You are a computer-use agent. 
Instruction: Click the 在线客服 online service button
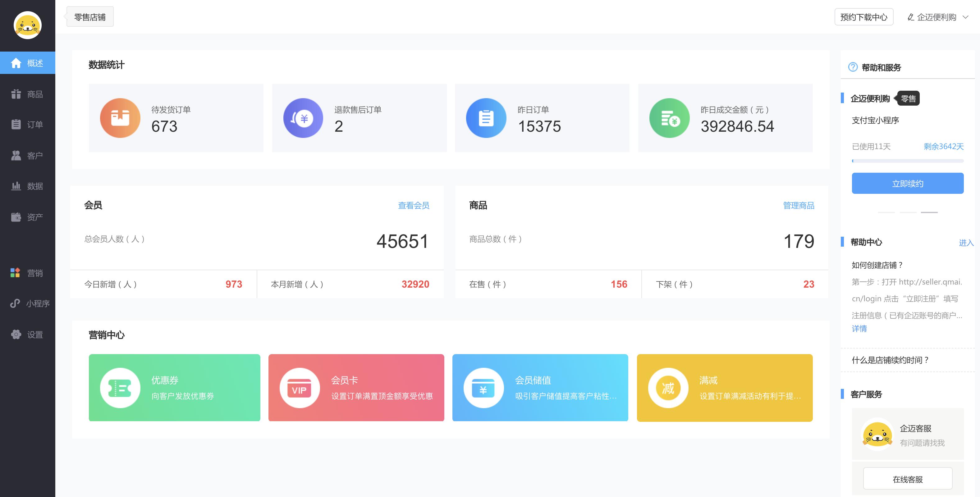[x=907, y=479]
